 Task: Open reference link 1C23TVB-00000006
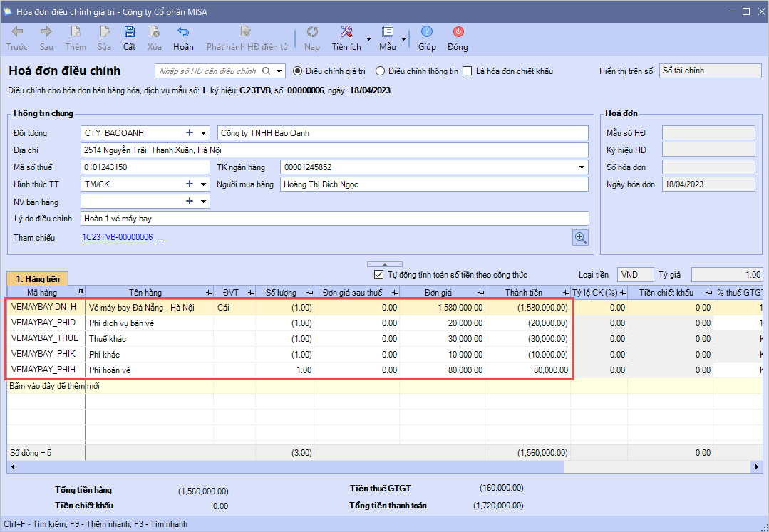click(117, 238)
